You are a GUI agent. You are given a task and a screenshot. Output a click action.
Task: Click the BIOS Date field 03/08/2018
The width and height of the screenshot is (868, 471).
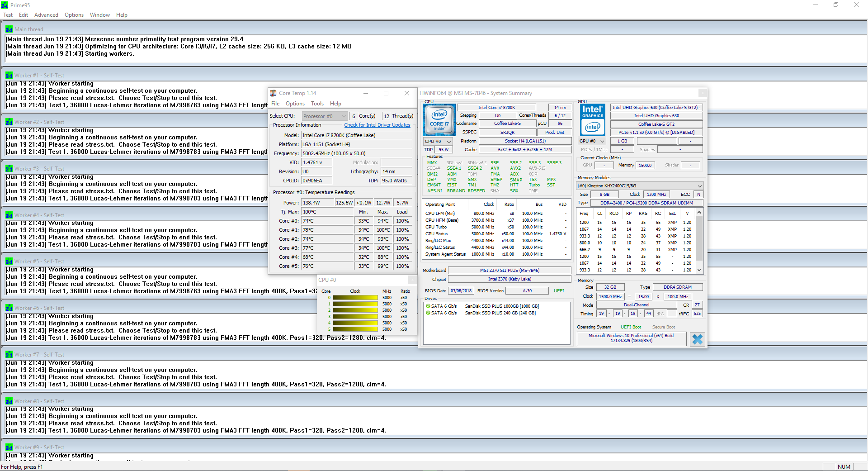461,291
